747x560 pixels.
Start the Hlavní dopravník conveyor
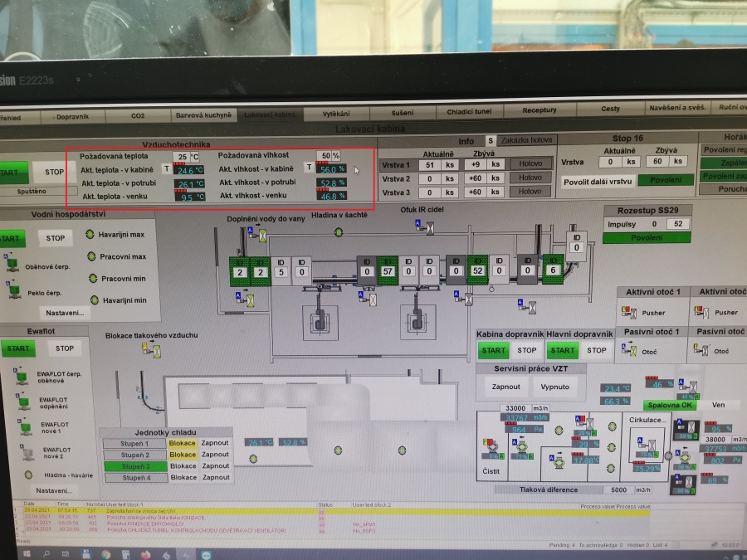(x=563, y=350)
